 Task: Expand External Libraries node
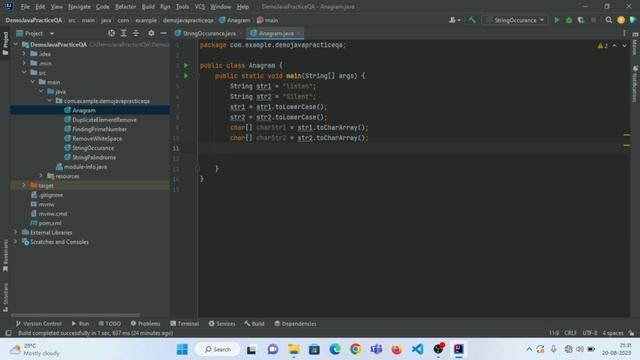point(16,232)
